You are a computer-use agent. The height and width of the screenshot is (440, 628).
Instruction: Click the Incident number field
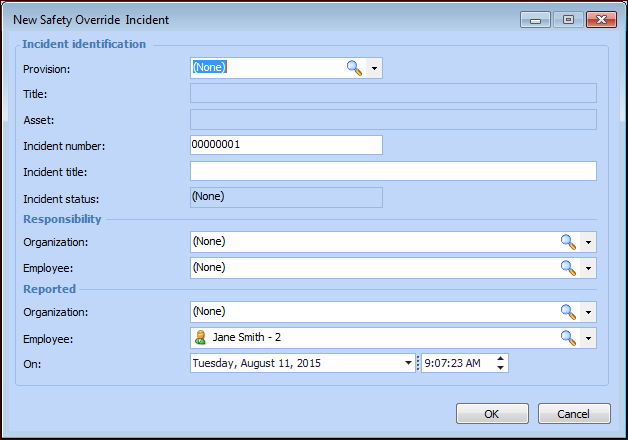tap(286, 145)
